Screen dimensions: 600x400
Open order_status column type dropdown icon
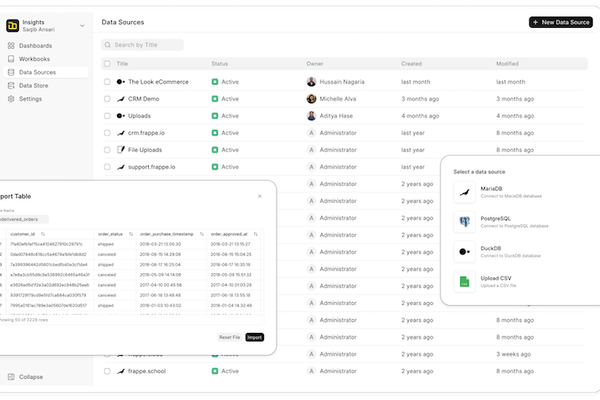tap(131, 234)
